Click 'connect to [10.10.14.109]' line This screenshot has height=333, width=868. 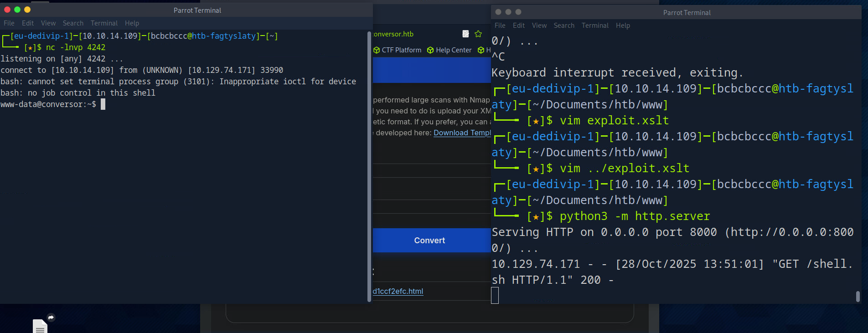(x=142, y=70)
